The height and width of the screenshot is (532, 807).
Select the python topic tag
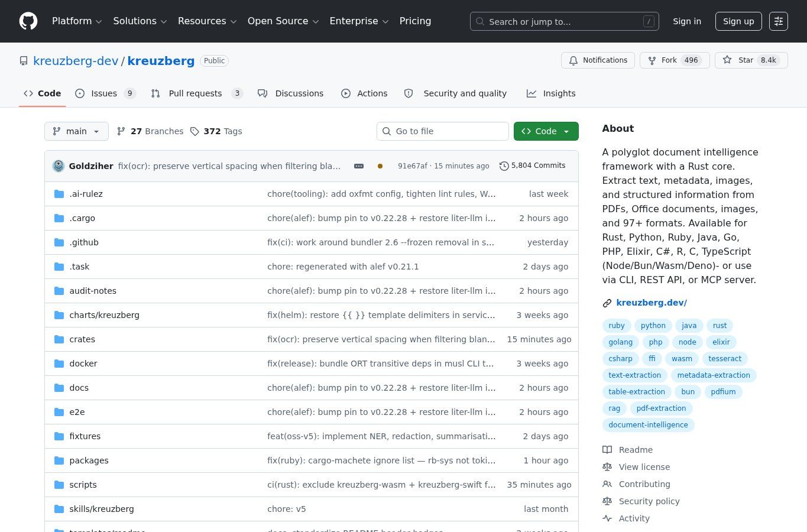(653, 326)
